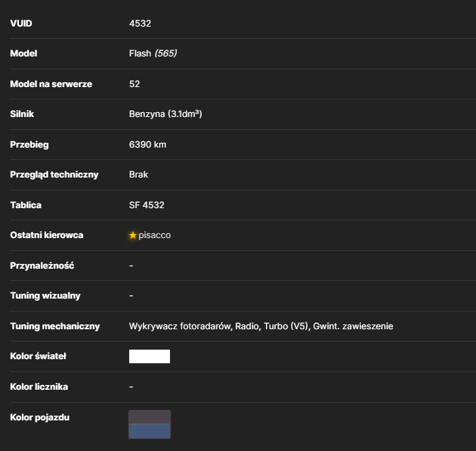The height and width of the screenshot is (451, 476).
Task: Click the blue vehicle color swatch
Action: coord(150,431)
